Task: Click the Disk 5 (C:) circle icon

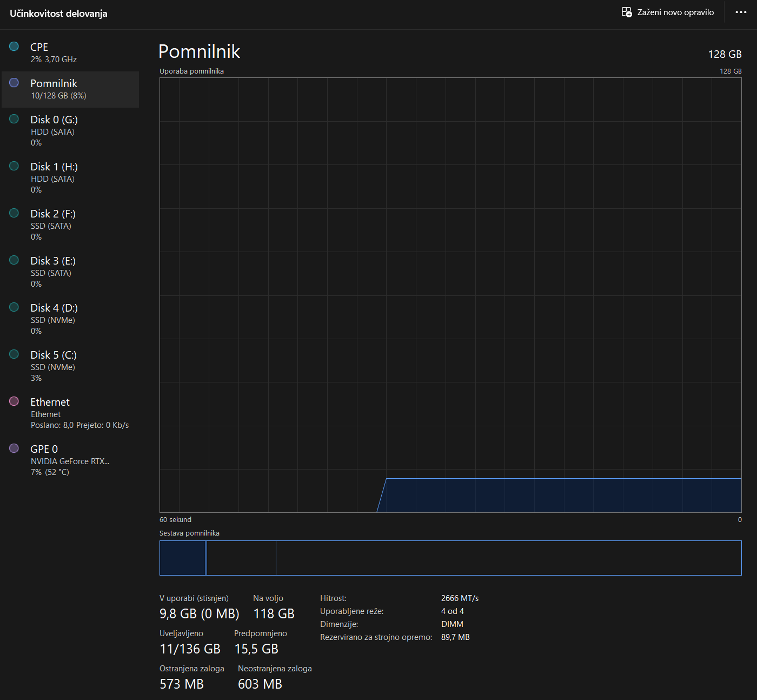Action: click(14, 354)
